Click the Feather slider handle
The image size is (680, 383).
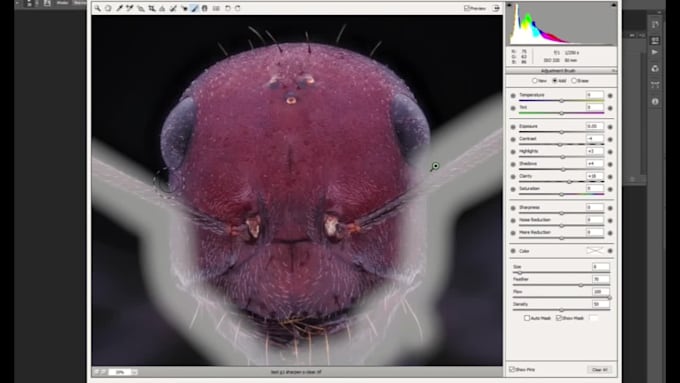581,285
